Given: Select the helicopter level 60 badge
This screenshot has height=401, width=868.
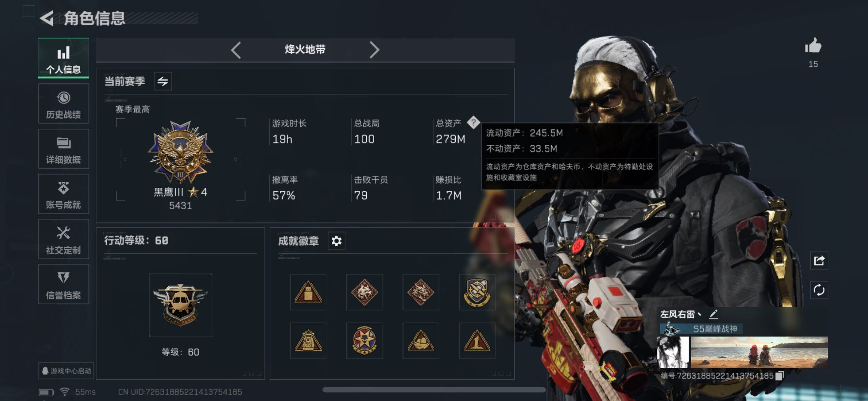Looking at the screenshot, I should [x=181, y=305].
